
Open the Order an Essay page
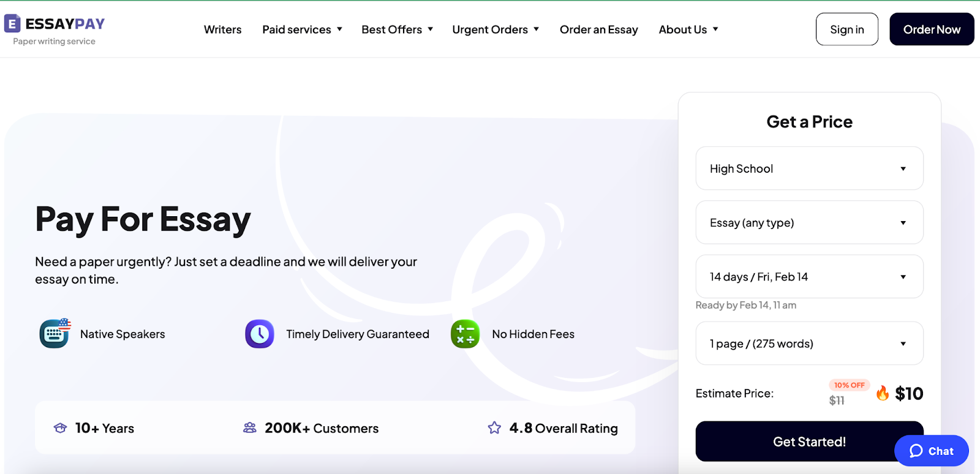coord(598,29)
